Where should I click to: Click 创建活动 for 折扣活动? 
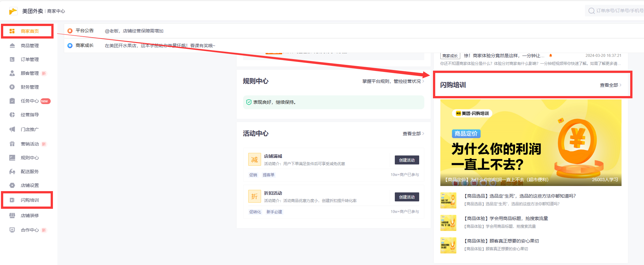click(407, 197)
